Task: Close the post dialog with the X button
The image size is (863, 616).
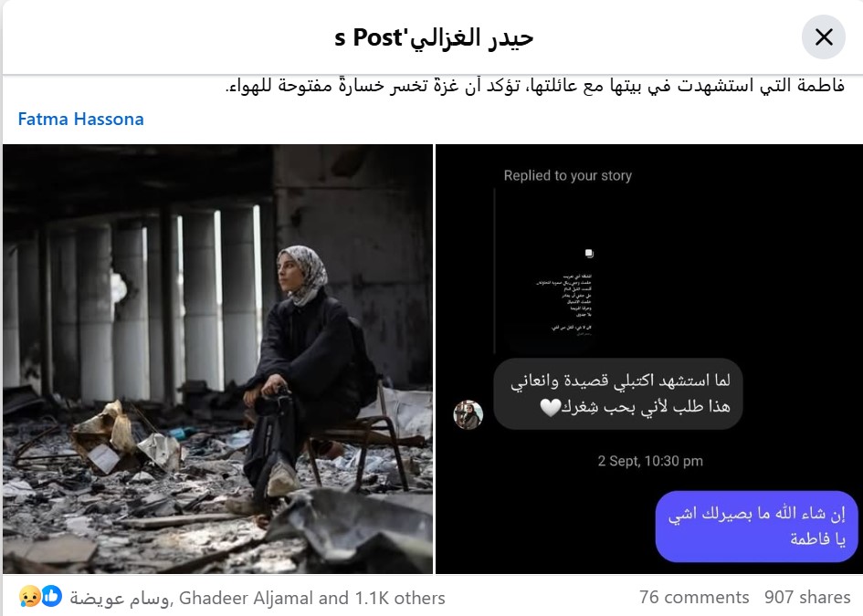Action: (824, 37)
